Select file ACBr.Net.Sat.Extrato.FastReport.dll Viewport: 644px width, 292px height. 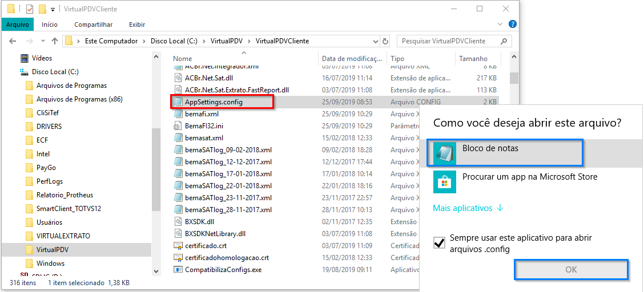(237, 90)
